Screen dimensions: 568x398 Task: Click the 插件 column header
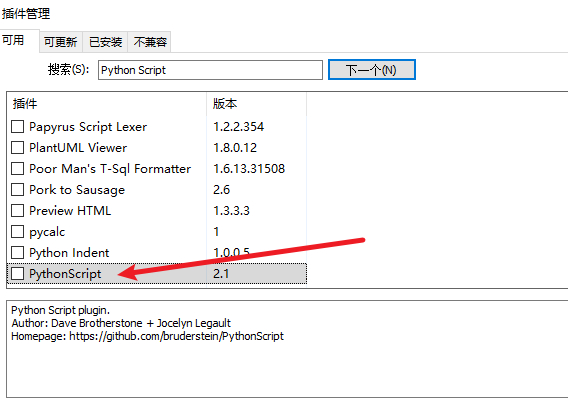(x=106, y=104)
